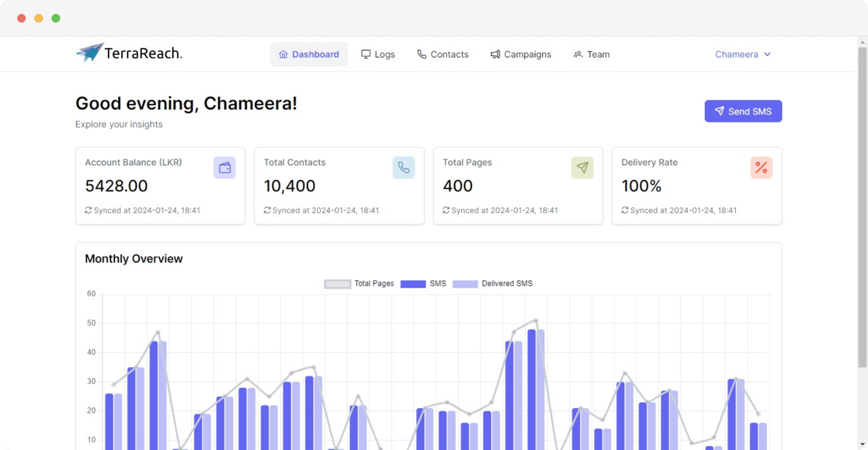Click sync icon under Total Pages
Screen dimensions: 868x450
(446, 211)
